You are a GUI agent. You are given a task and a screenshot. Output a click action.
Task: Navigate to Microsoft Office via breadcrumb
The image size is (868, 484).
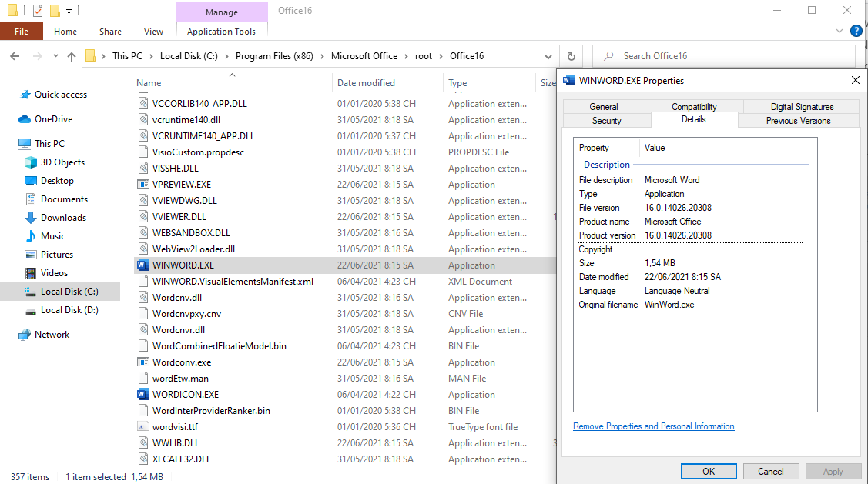pyautogui.click(x=364, y=55)
